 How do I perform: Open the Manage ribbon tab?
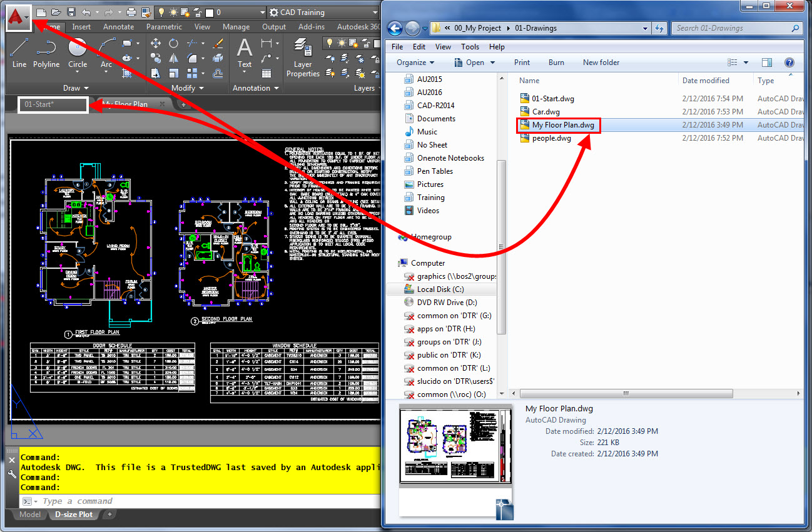click(x=236, y=27)
